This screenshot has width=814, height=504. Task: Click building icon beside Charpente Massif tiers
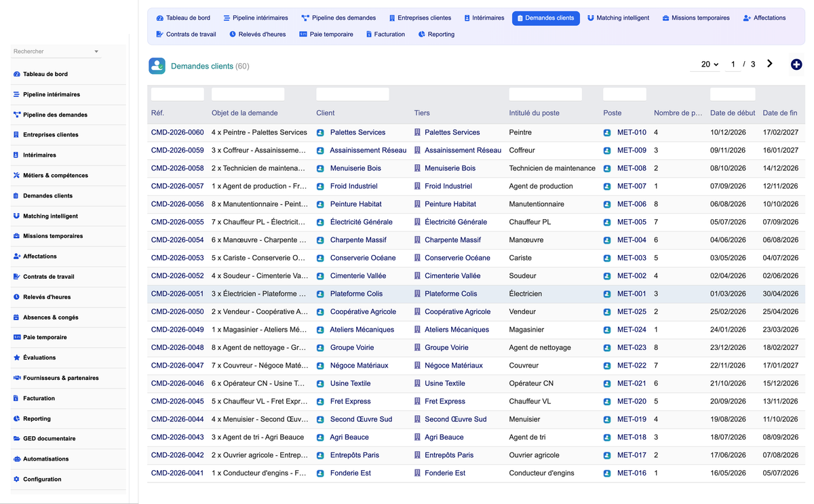[x=417, y=240]
